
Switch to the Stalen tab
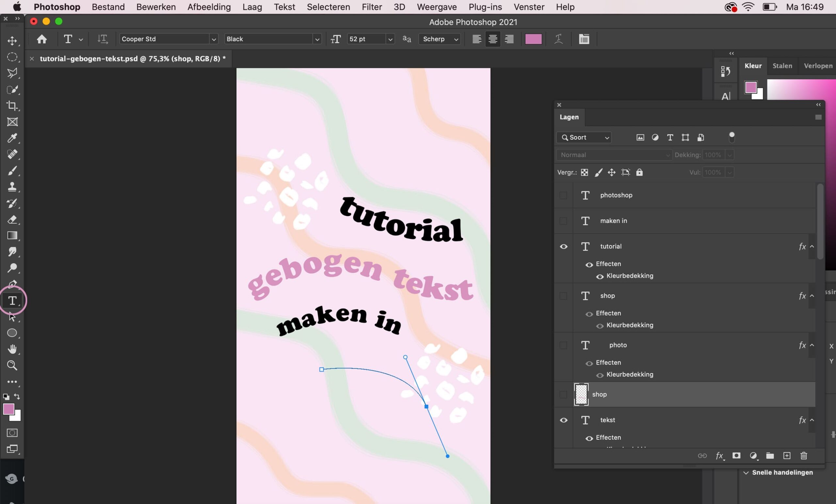[782, 66]
